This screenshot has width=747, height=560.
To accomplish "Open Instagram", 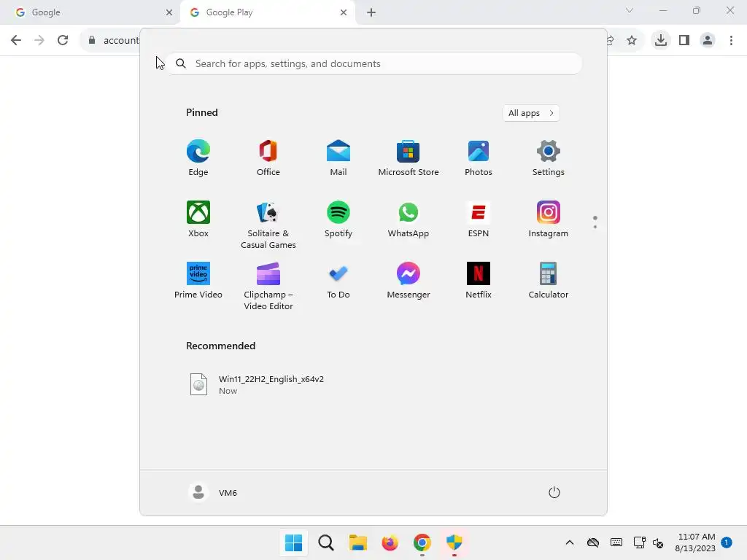I will pos(549,219).
